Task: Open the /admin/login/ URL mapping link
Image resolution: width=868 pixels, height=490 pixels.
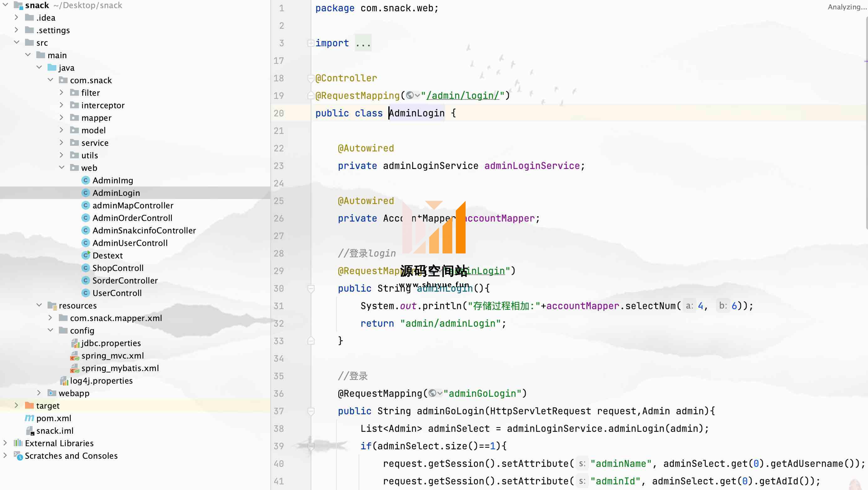Action: 463,95
